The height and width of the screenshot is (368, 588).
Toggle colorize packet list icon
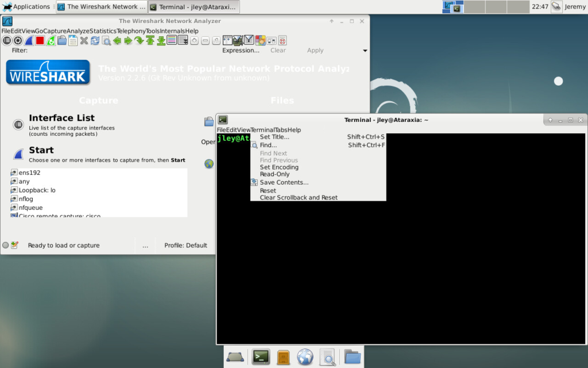[x=172, y=41]
